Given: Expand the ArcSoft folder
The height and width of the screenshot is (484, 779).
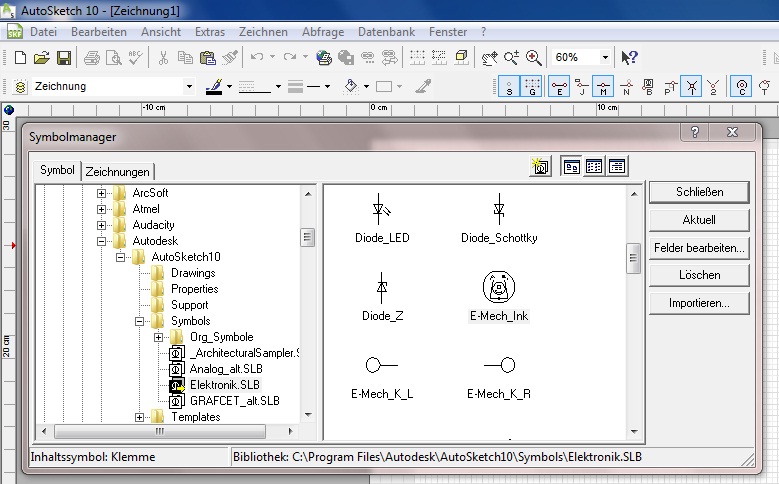Looking at the screenshot, I should (x=101, y=193).
